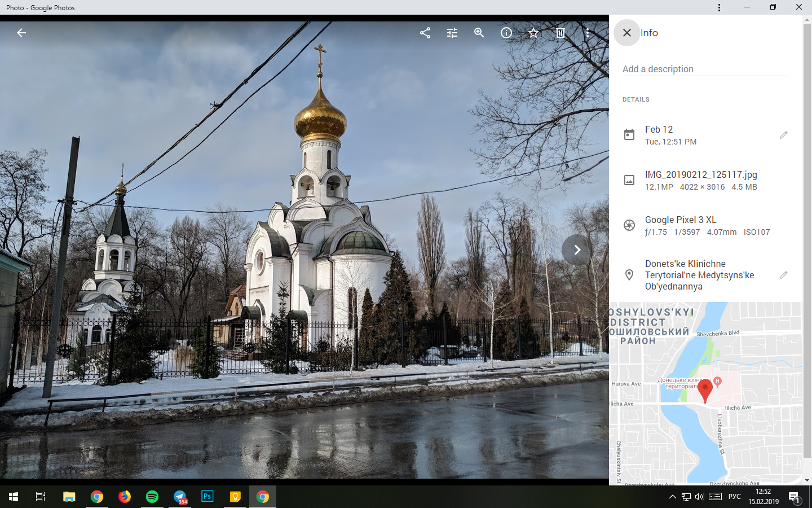The height and width of the screenshot is (508, 812).
Task: Open File Explorer from taskbar
Action: 69,497
